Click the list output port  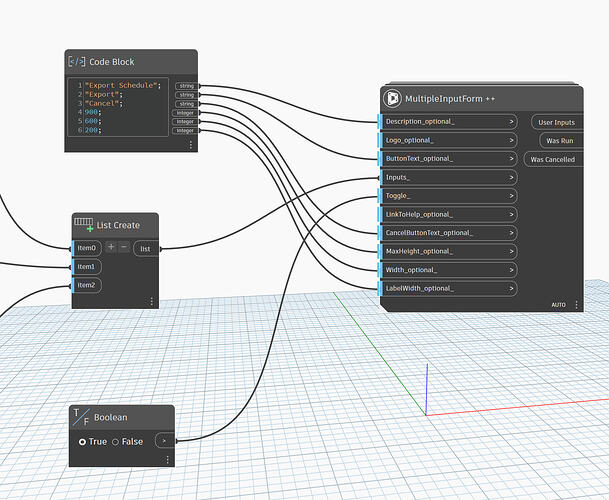coord(145,248)
